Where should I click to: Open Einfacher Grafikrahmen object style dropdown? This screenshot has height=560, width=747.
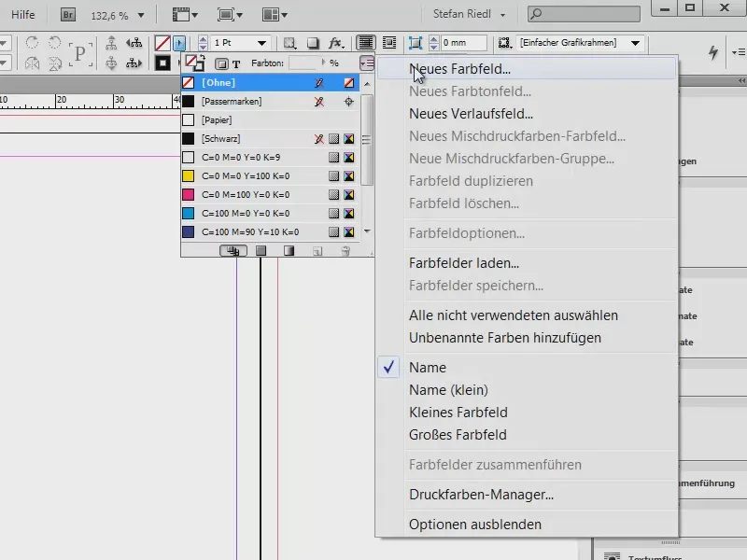tap(635, 43)
